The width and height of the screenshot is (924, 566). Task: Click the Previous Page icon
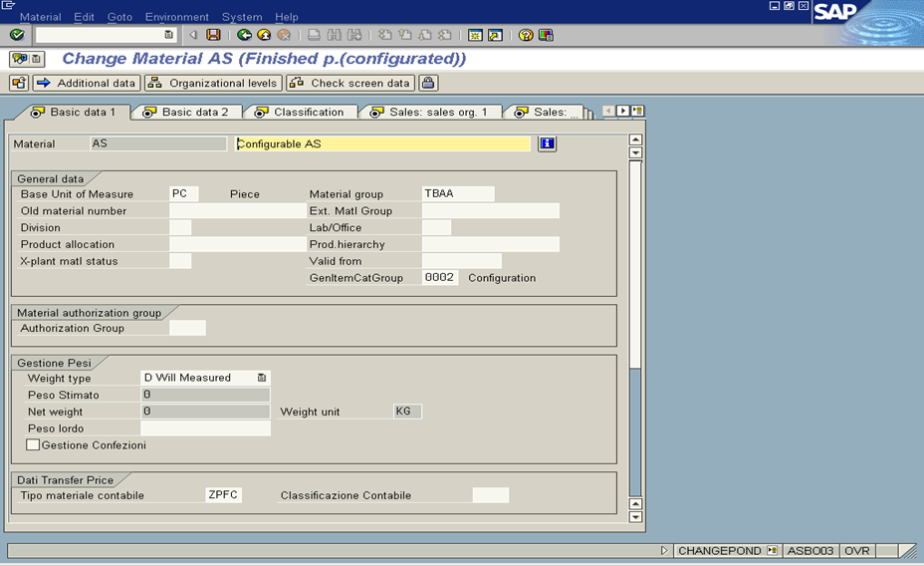tap(405, 35)
